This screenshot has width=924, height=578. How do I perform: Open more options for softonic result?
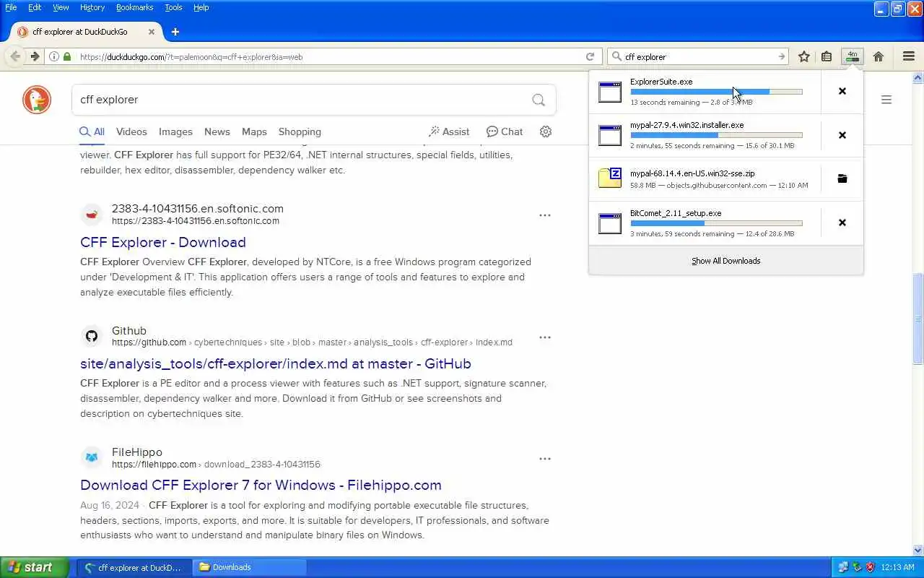click(545, 215)
